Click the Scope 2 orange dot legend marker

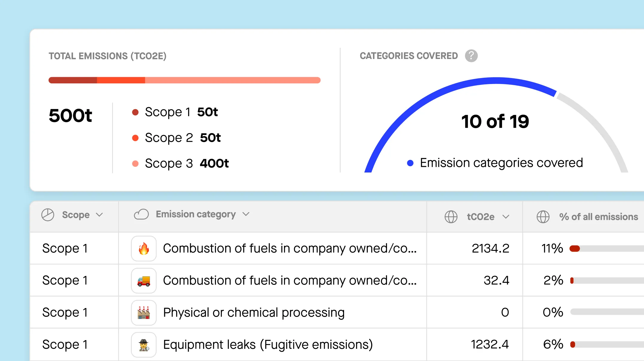135,138
